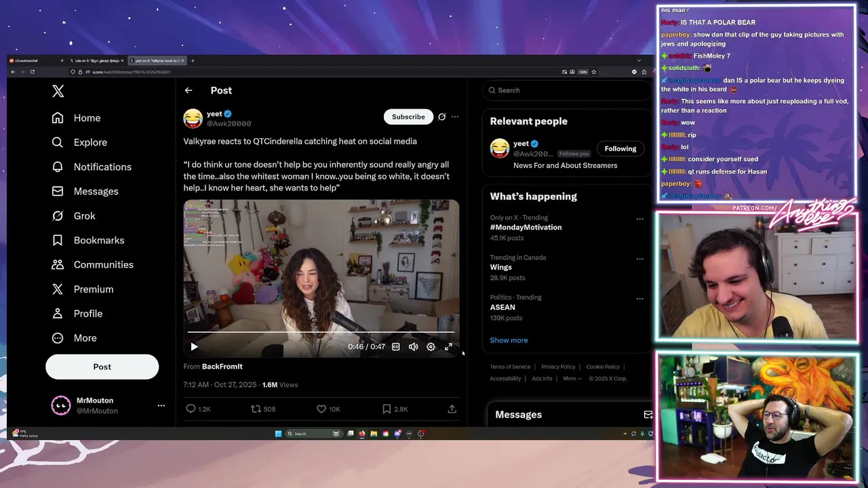Seek on the video progress bar

coord(321,332)
